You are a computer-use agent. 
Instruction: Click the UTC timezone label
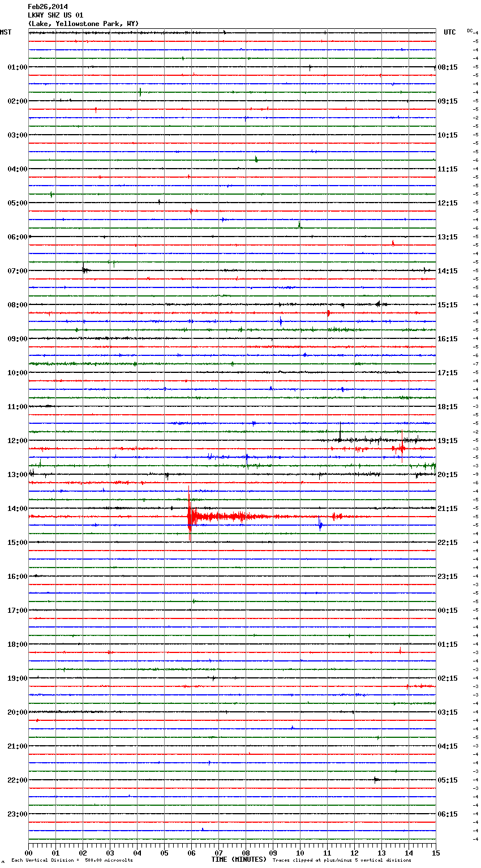click(x=450, y=32)
